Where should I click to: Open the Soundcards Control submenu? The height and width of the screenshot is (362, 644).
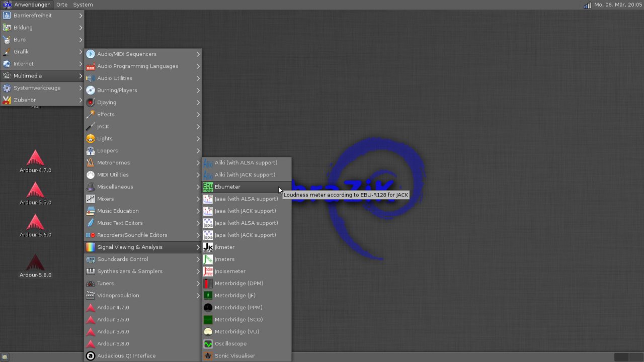coord(143,259)
